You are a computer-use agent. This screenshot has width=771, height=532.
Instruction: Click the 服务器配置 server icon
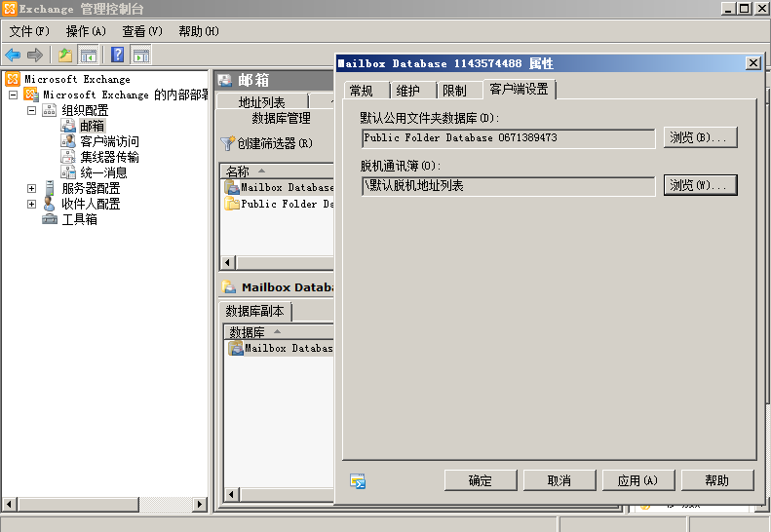pos(49,188)
